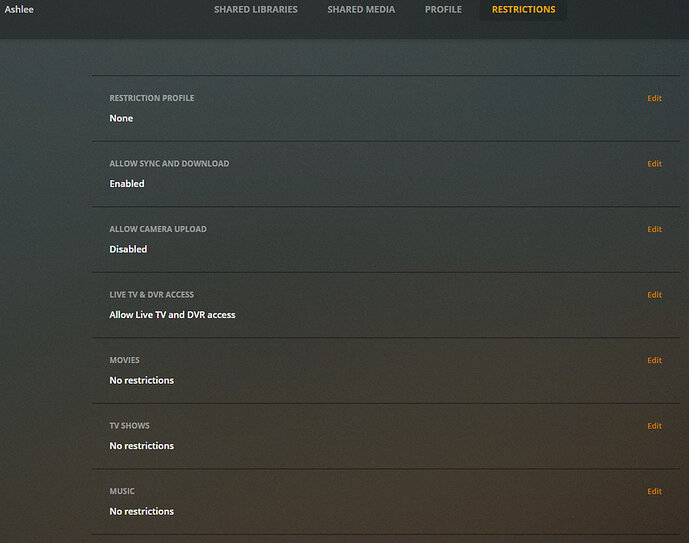Viewport: 689px width, 543px height.
Task: Edit the TV Shows restrictions
Action: tap(654, 425)
